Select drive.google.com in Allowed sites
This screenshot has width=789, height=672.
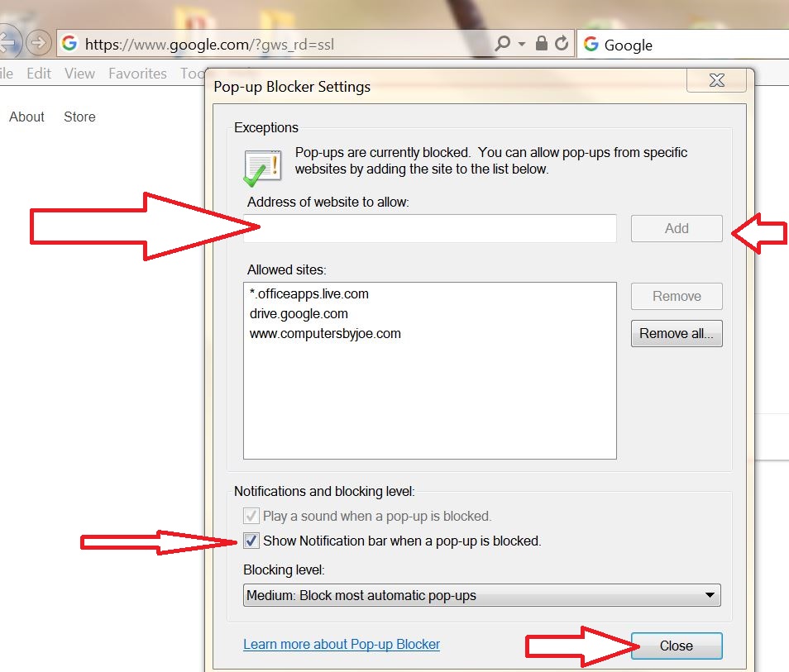[x=299, y=314]
